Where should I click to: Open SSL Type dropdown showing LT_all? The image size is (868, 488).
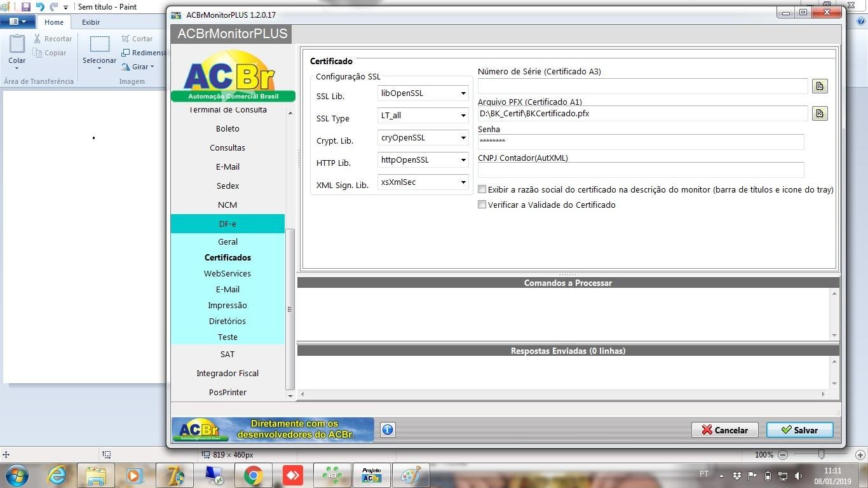(463, 116)
